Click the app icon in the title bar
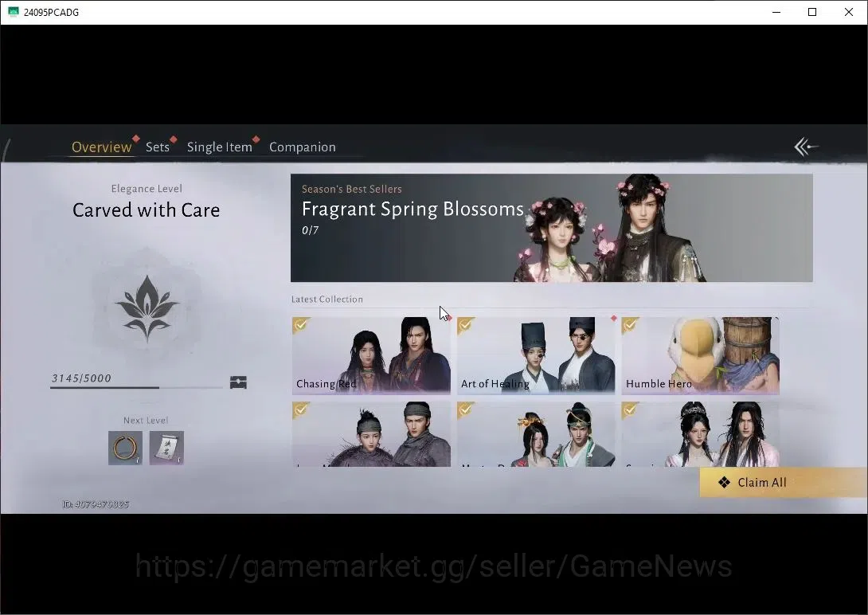868x615 pixels. coord(14,12)
